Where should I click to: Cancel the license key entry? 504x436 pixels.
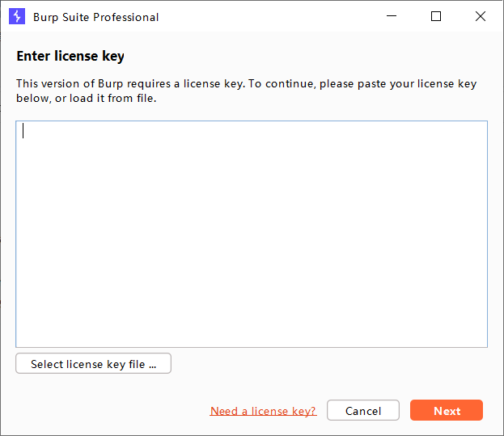pyautogui.click(x=363, y=411)
